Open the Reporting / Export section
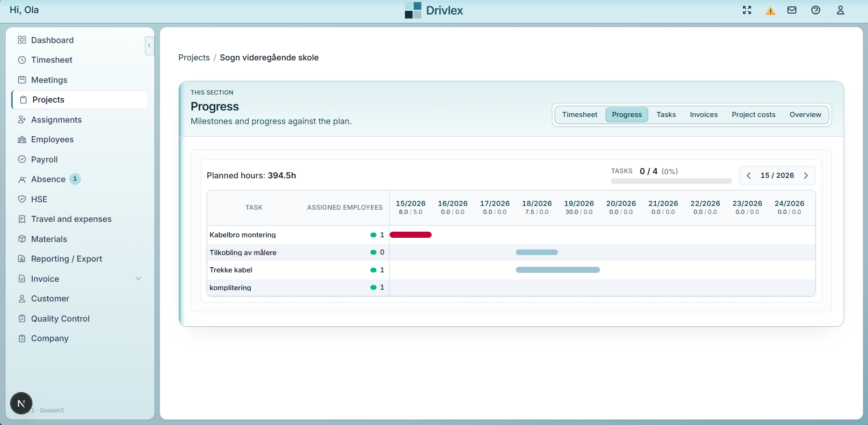Screen dimensions: 868x425 tap(66, 258)
